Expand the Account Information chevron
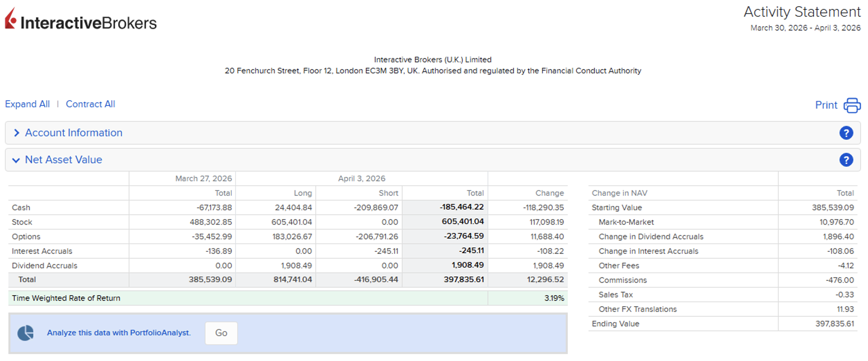Screen dimensions: 868x361 (x=16, y=133)
